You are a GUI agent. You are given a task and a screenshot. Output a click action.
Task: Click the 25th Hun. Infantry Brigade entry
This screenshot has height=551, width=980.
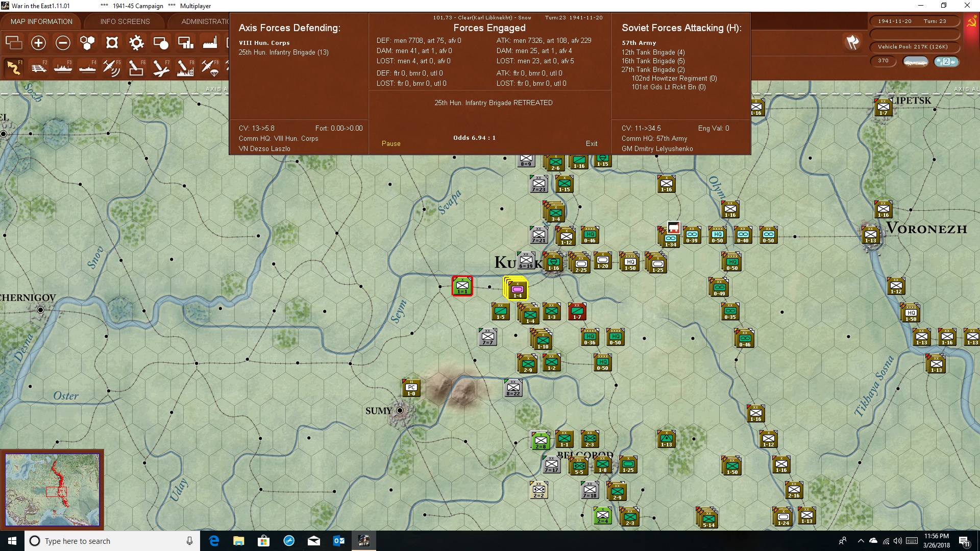point(283,52)
